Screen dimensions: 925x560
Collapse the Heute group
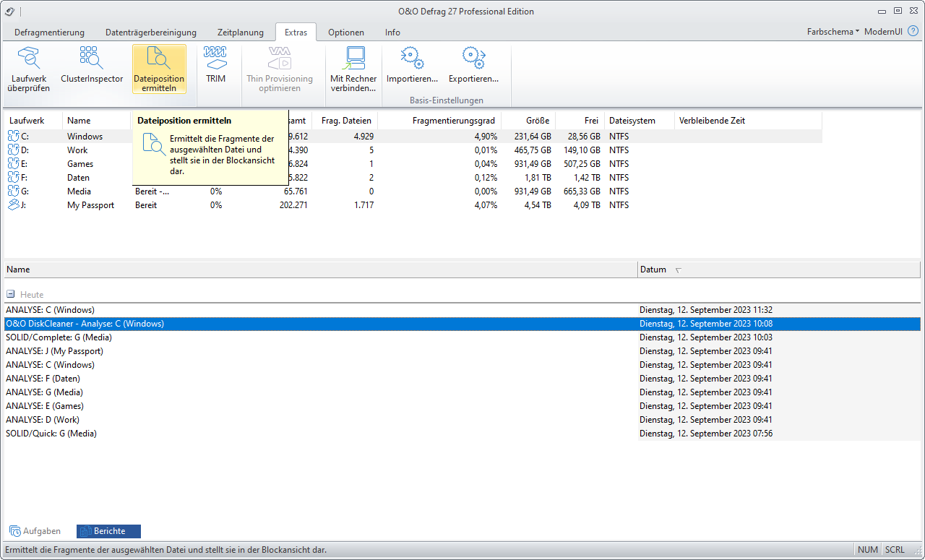coord(11,295)
